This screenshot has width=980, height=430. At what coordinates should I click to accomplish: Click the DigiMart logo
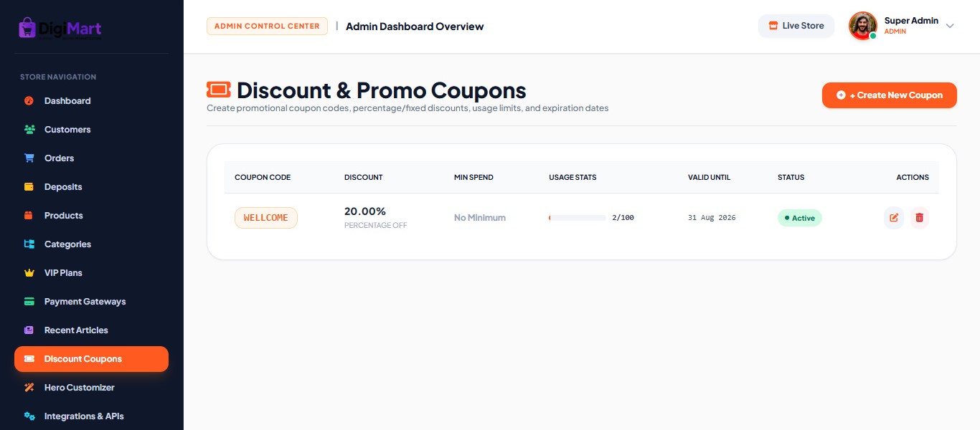(60, 29)
